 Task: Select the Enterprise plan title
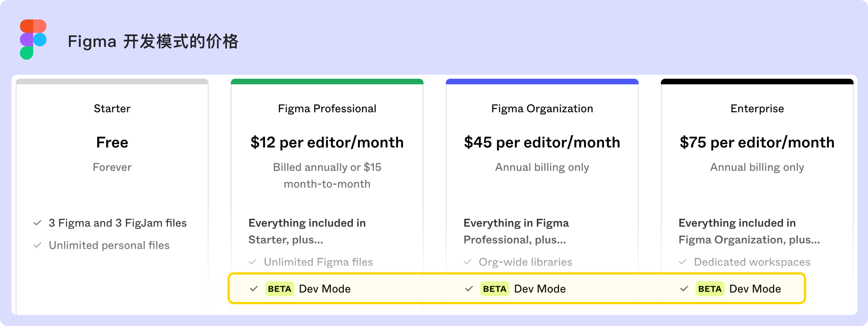757,109
